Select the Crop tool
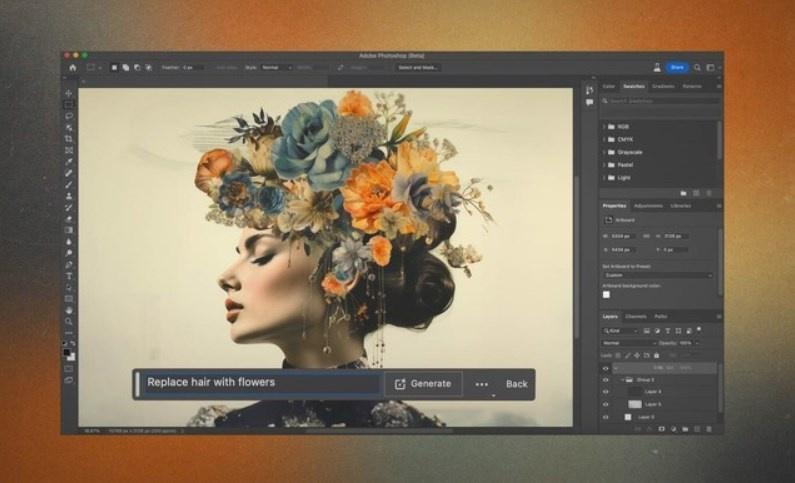 pyautogui.click(x=69, y=139)
